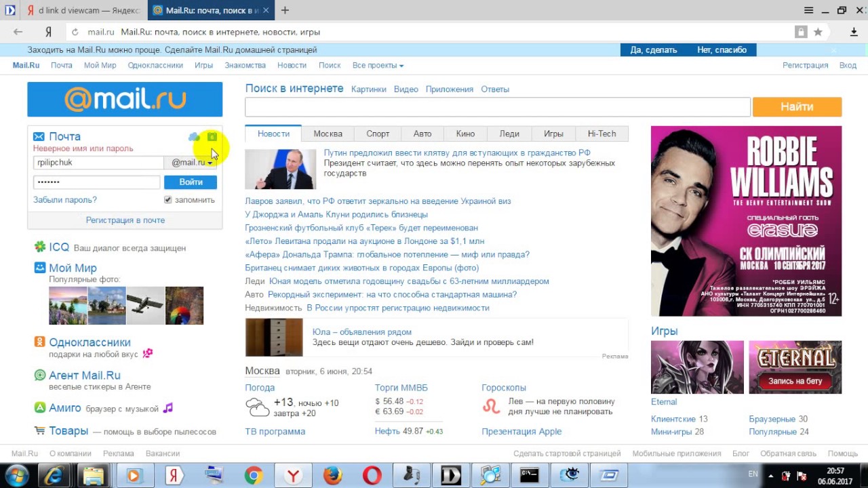This screenshot has height=488, width=868.
Task: Expand the @mail.ru domain dropdown
Action: [x=192, y=163]
